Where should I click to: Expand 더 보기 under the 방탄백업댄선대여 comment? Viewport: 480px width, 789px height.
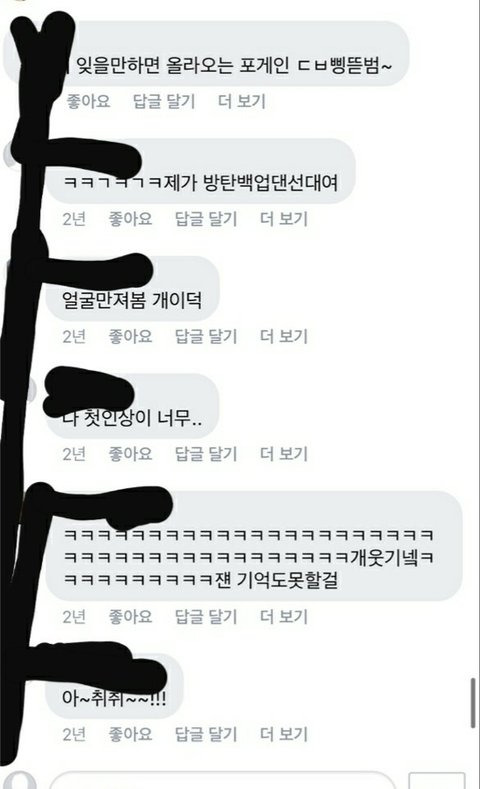tap(284, 219)
